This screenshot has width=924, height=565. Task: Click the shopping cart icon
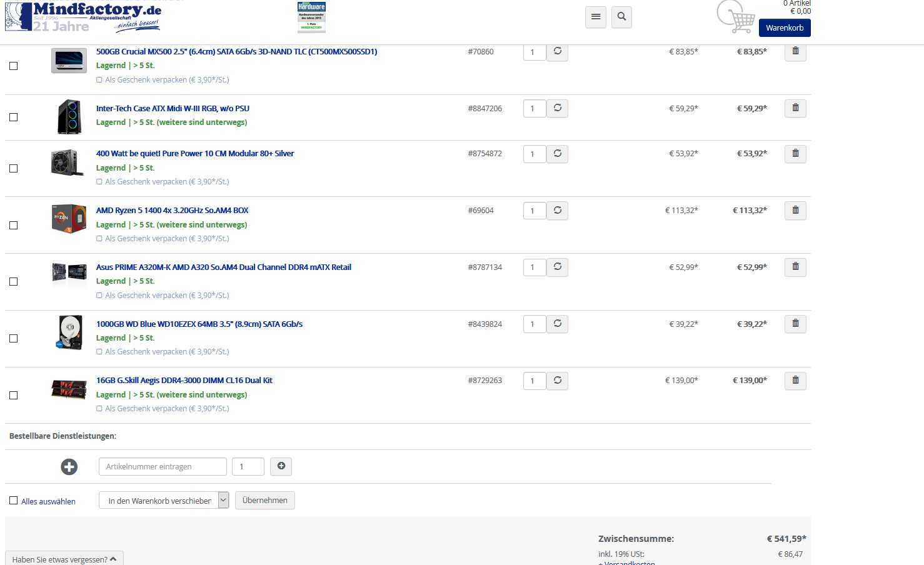point(736,17)
